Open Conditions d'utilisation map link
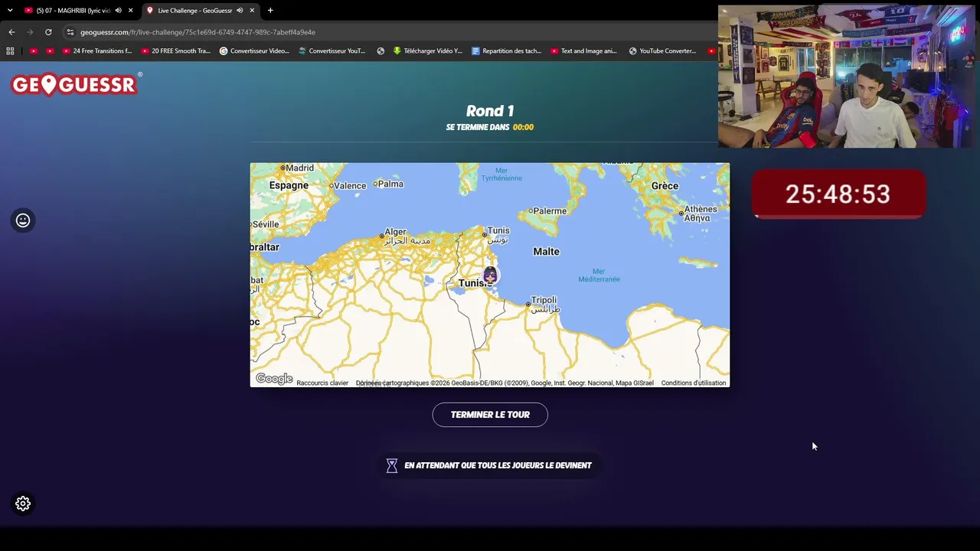The image size is (980, 551). tap(694, 383)
